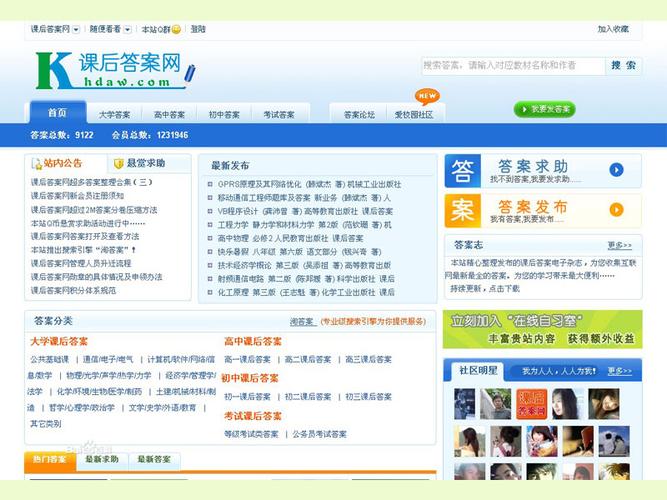
Task: Click the orange NEW badge icon
Action: (427, 96)
